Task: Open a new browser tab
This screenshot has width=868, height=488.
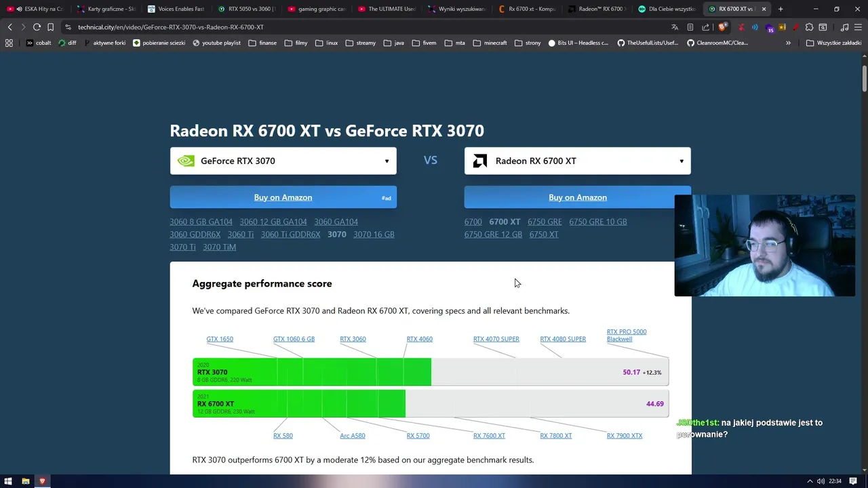Action: click(x=781, y=9)
